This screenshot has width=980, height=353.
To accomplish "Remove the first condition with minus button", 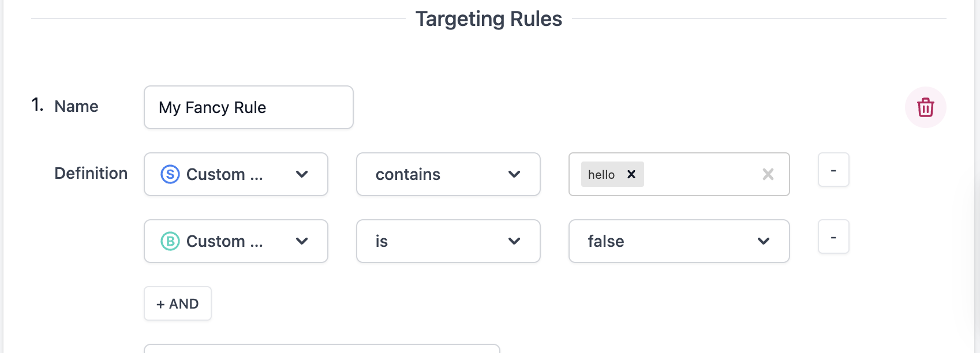I will click(833, 170).
